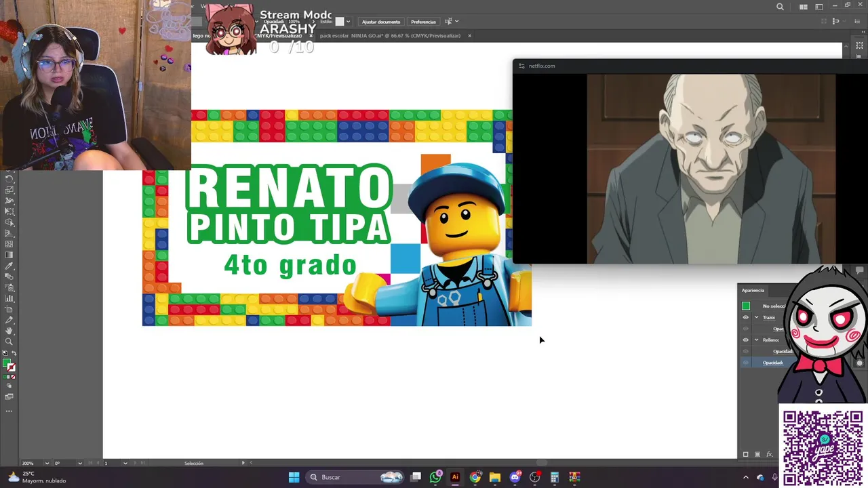Open WhatsApp from the taskbar
Screen dimensions: 868x488
pos(435,477)
